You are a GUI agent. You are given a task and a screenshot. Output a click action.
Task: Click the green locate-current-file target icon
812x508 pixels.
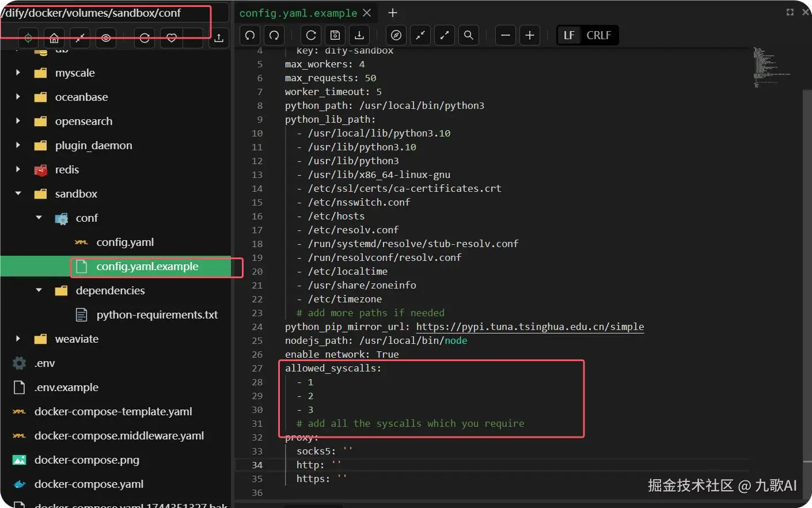tap(28, 38)
